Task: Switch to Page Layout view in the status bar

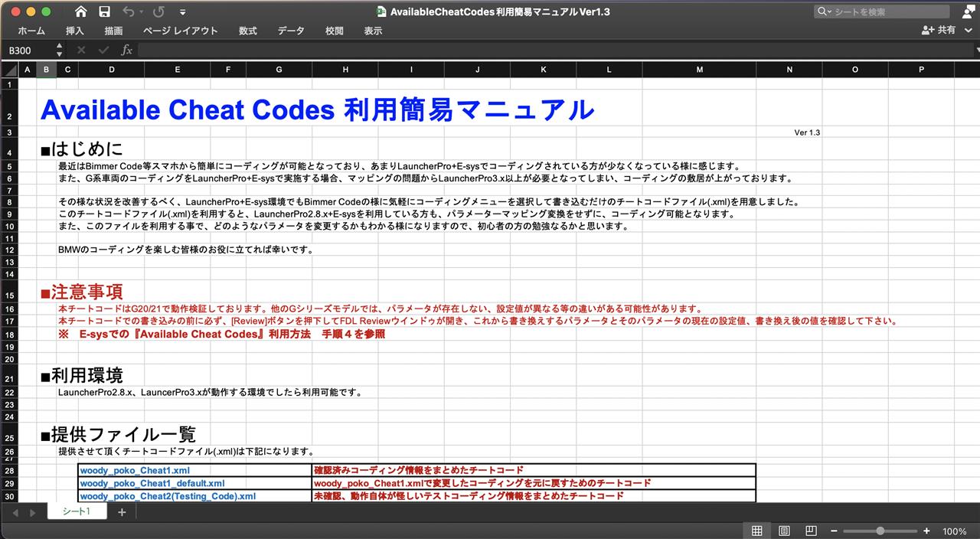Action: coord(784,531)
